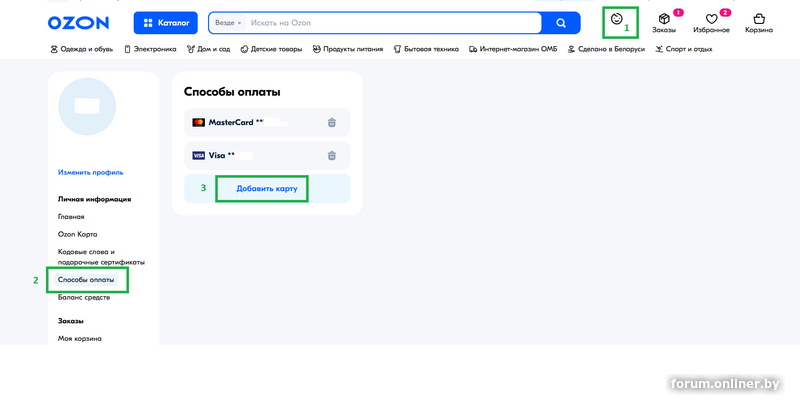
Task: Open Ozon Карта sidebar item
Action: tap(78, 234)
